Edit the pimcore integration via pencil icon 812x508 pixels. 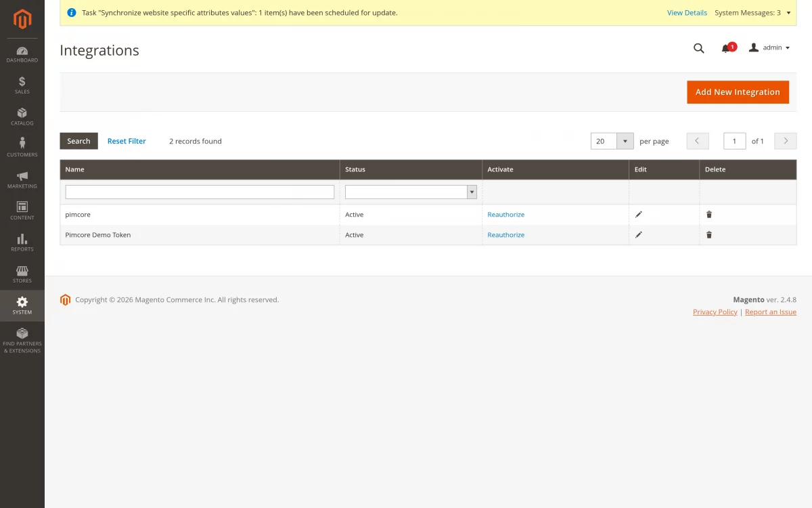coord(639,214)
